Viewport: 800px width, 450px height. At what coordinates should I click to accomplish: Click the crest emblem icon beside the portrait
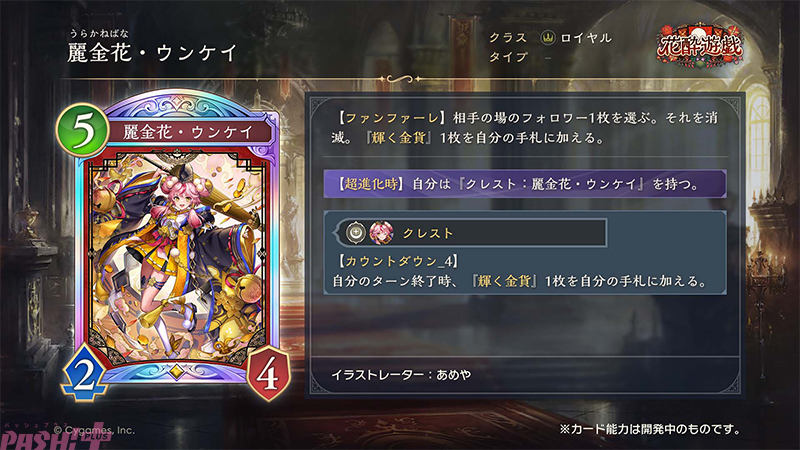click(356, 233)
